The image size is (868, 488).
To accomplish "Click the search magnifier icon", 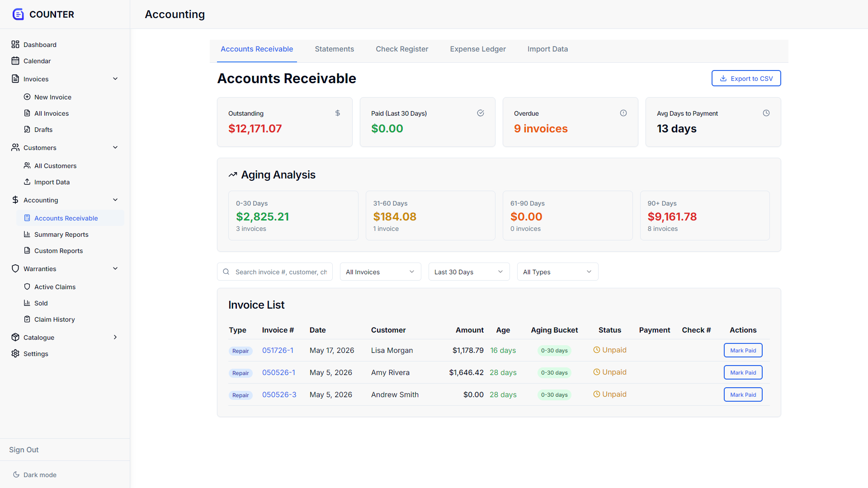I will (x=226, y=272).
